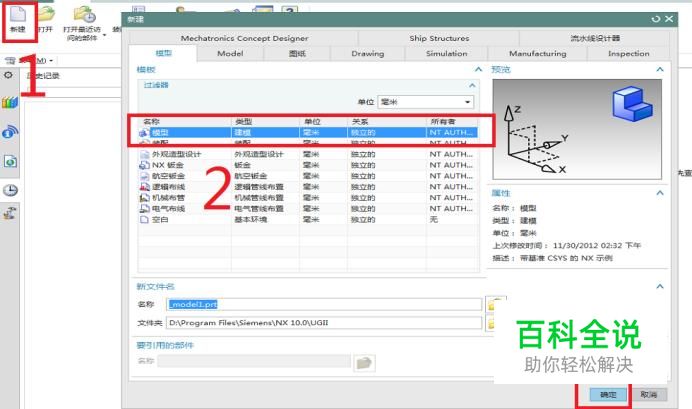Click the 确定 OK button
Image resolution: width=692 pixels, height=409 pixels.
tap(608, 394)
